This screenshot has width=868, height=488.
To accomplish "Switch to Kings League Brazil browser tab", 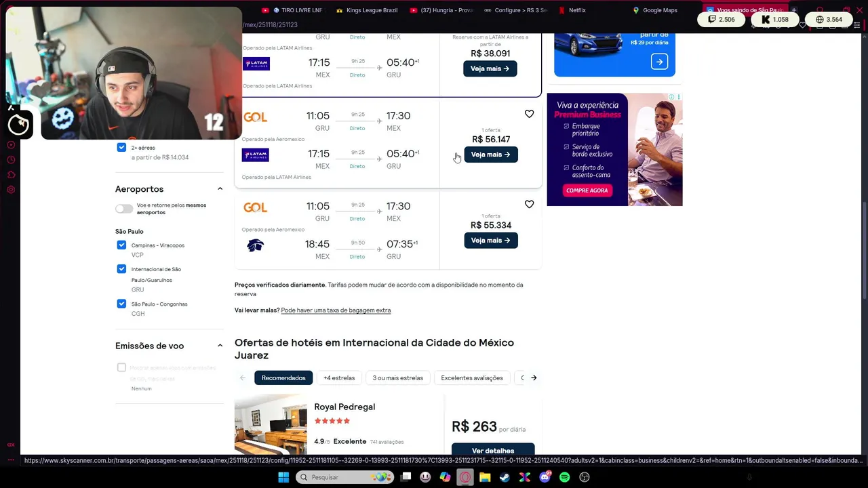I will [366, 10].
